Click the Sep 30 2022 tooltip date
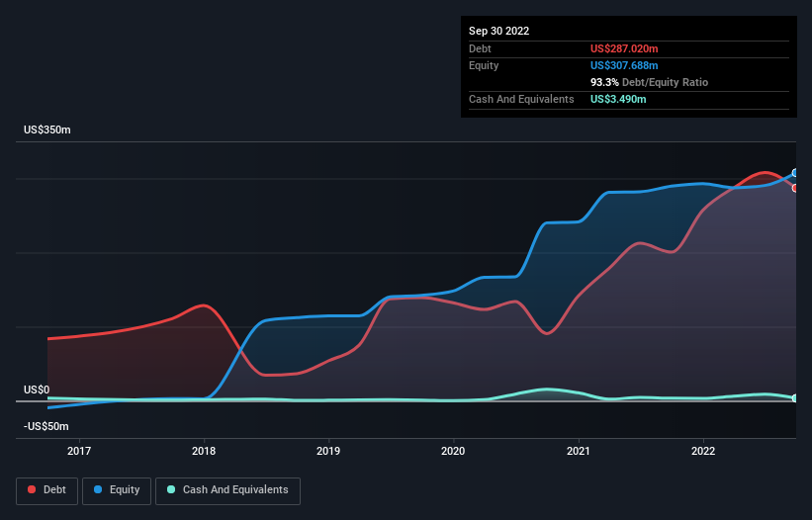The image size is (812, 520). [x=499, y=31]
